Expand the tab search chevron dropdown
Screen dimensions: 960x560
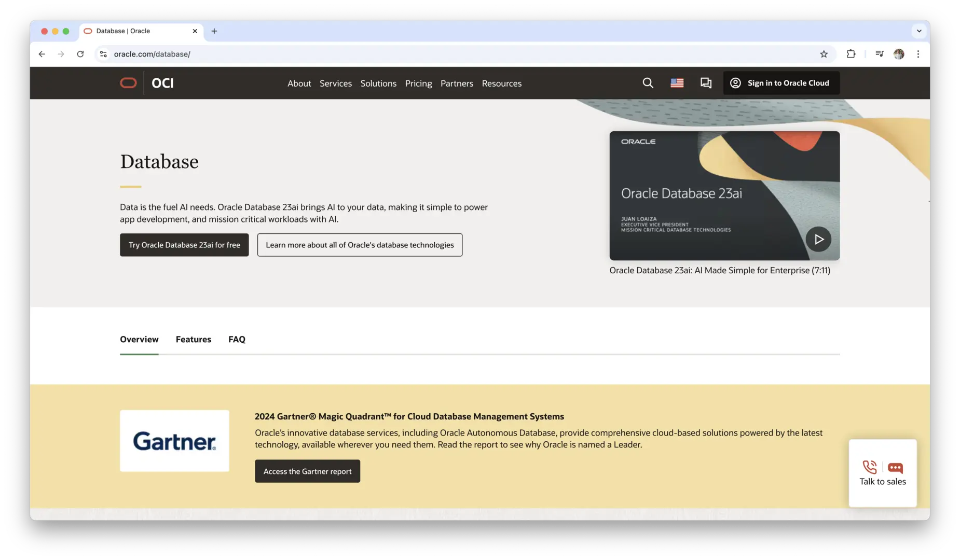(x=919, y=31)
